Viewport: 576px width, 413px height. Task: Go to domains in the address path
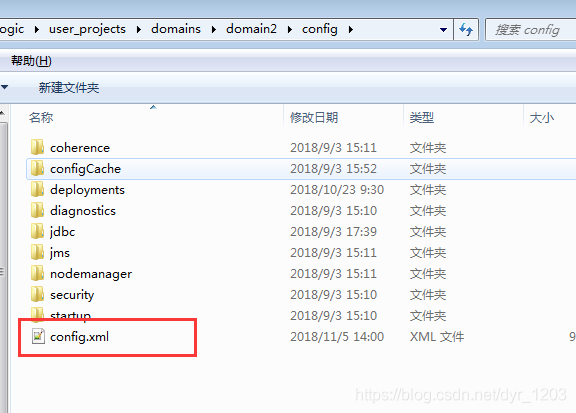click(176, 29)
